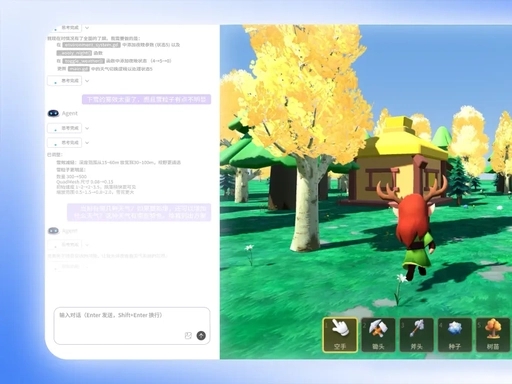Click the main.gd code tag
Viewport: 512px width, 384px height.
point(79,69)
